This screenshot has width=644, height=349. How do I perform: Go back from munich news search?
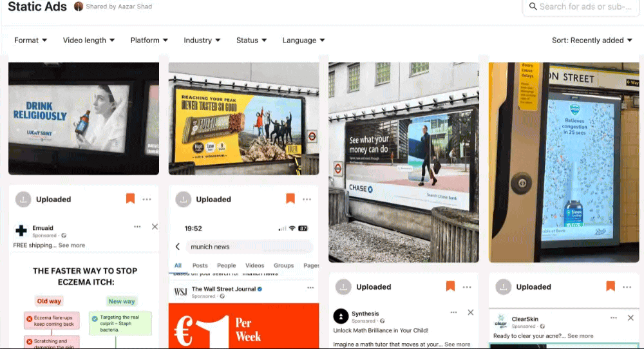(178, 247)
